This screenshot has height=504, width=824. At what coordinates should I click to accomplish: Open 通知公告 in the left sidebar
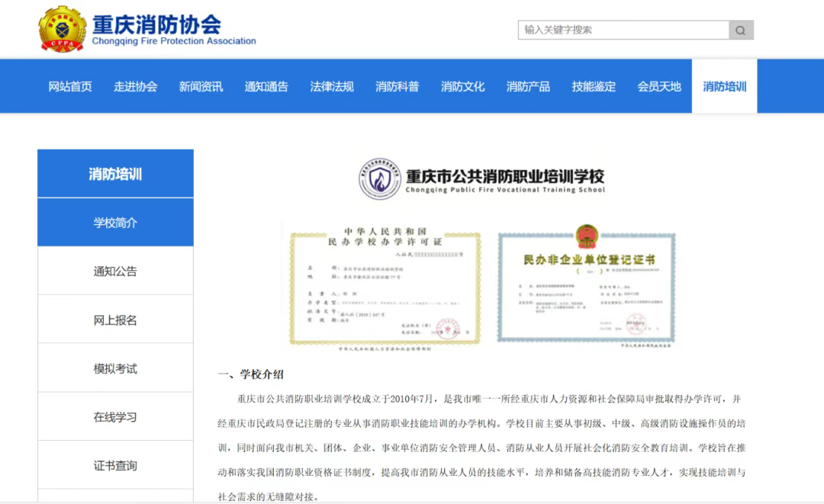115,271
